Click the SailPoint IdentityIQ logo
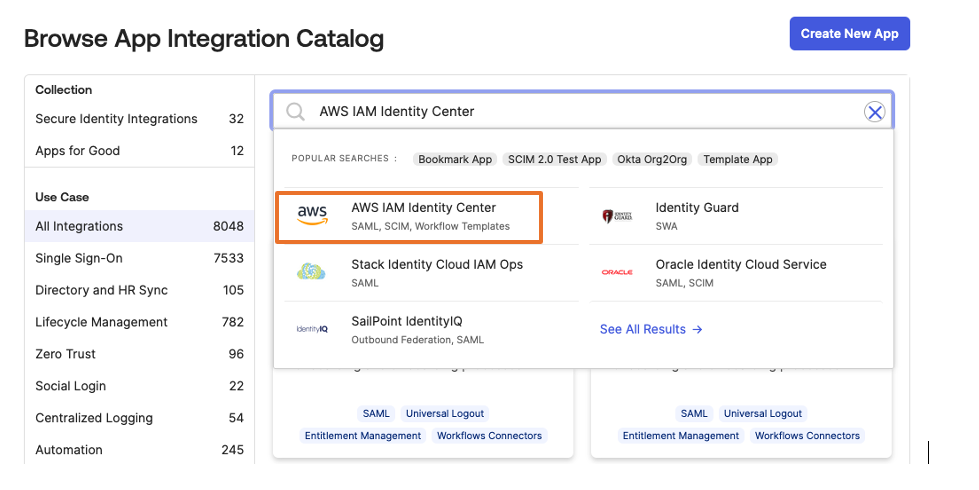Viewport: 979px width, 490px height. (312, 329)
